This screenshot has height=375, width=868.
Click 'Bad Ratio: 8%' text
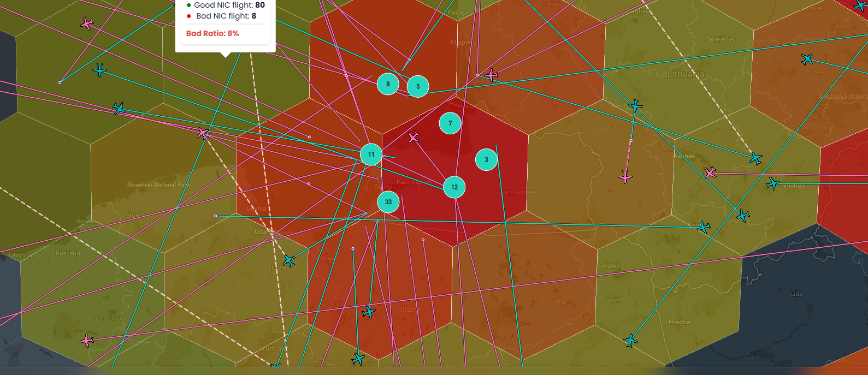[212, 33]
